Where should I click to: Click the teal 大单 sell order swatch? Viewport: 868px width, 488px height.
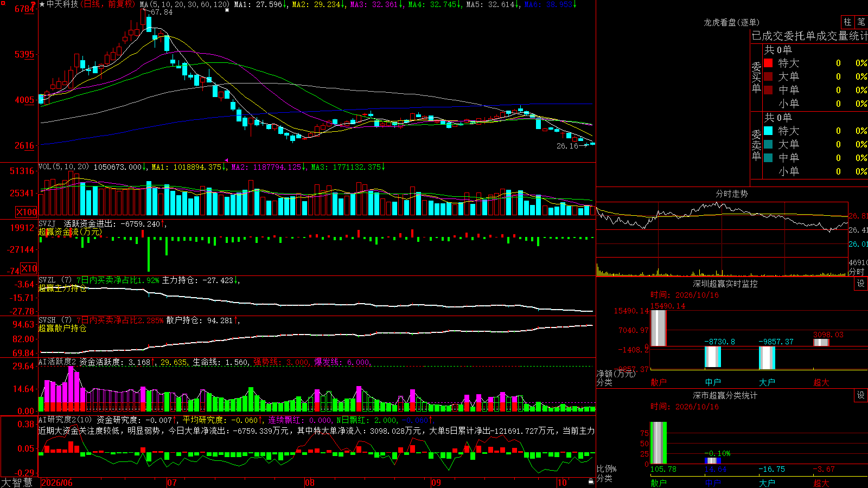point(768,144)
